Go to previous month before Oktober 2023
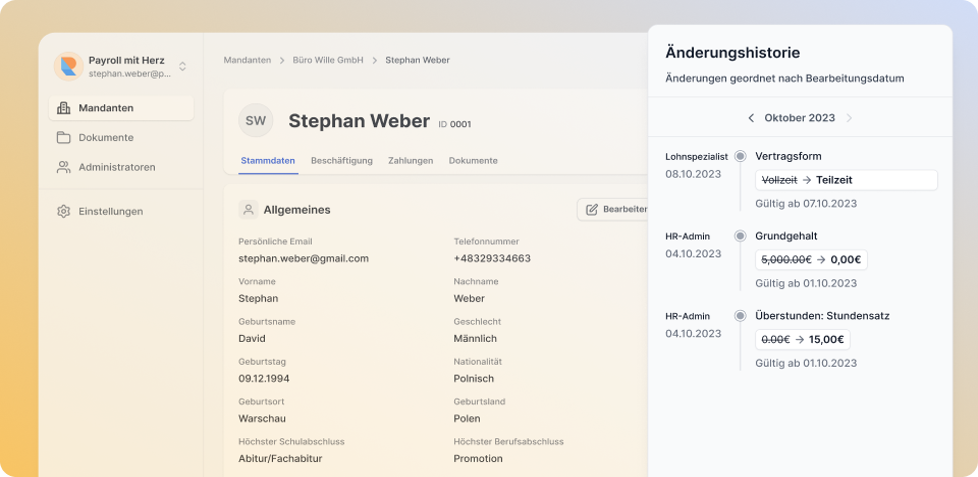This screenshot has width=978, height=477. tap(751, 118)
